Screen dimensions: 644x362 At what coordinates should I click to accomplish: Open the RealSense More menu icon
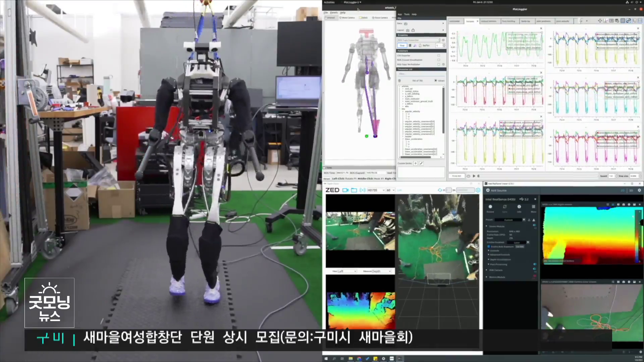coord(533,207)
